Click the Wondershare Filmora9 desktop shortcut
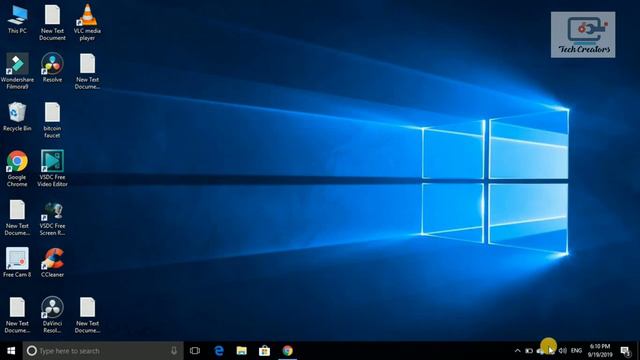 click(x=17, y=71)
